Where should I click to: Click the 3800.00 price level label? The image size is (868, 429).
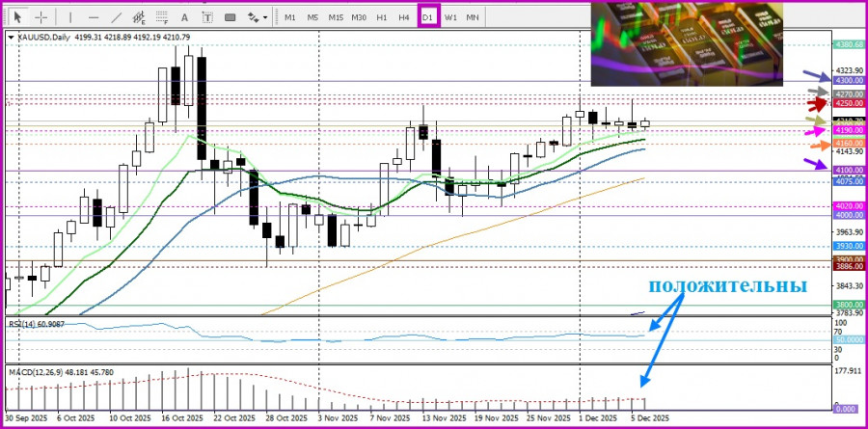point(849,305)
